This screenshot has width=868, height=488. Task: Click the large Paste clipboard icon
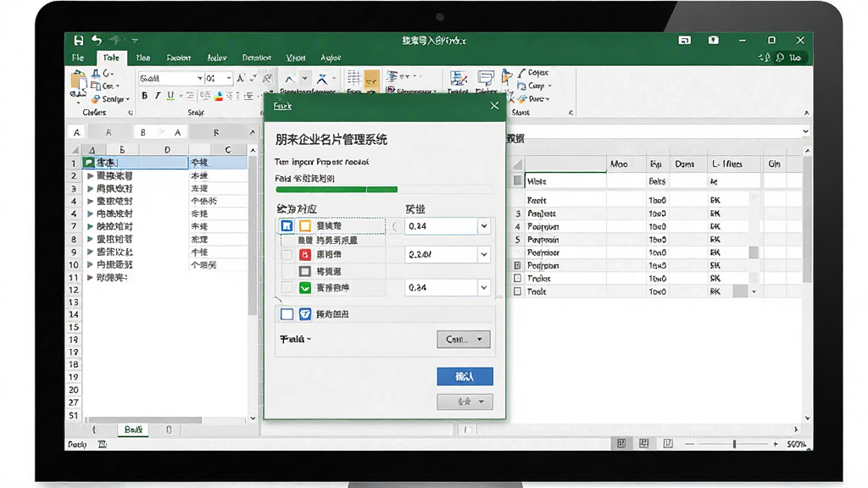click(79, 80)
